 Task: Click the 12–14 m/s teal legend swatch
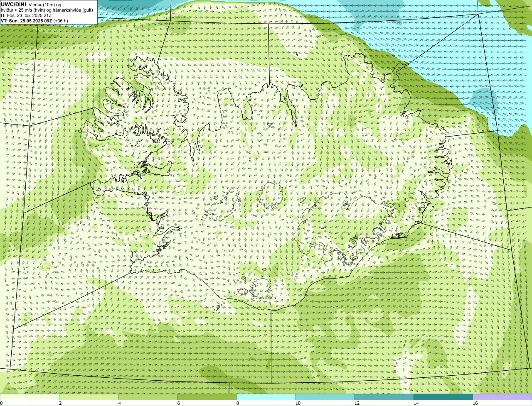tap(384, 397)
